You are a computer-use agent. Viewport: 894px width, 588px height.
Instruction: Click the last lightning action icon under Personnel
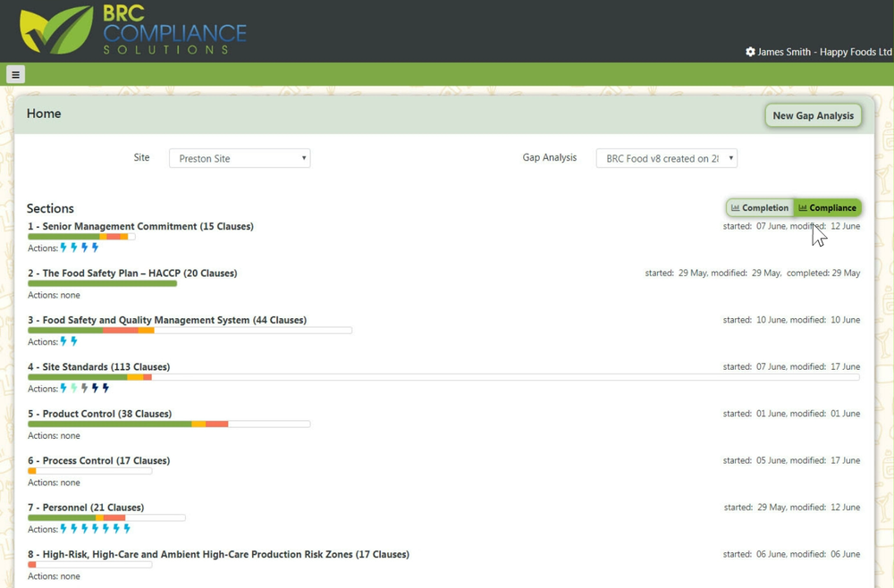(x=127, y=527)
